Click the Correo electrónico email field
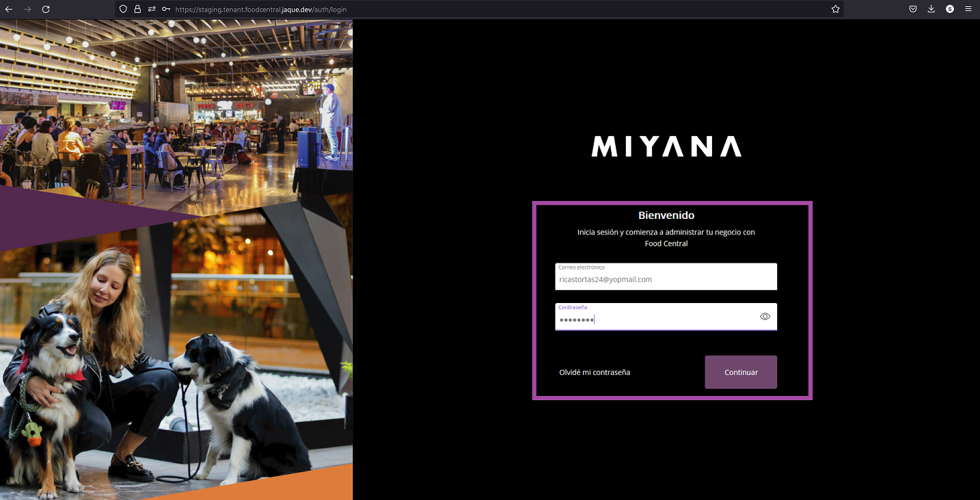 (666, 276)
